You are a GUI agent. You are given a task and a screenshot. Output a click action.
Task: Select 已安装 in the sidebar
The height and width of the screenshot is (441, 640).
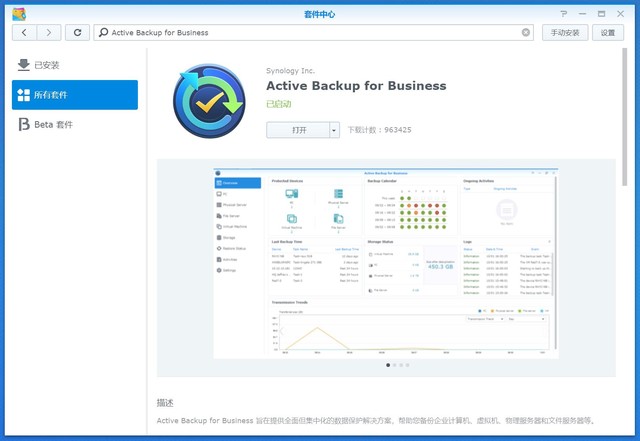[x=75, y=65]
